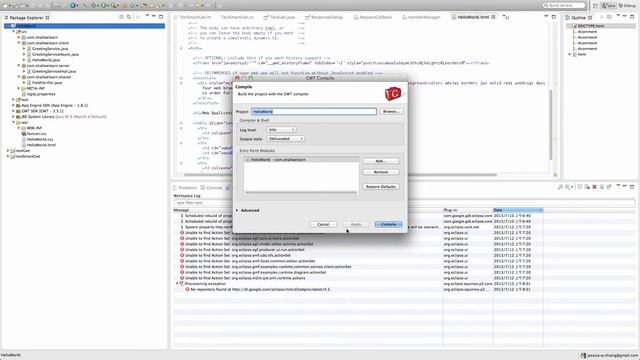Expand the App Engine SDK library
The height and width of the screenshot is (360, 640).
coord(13,105)
